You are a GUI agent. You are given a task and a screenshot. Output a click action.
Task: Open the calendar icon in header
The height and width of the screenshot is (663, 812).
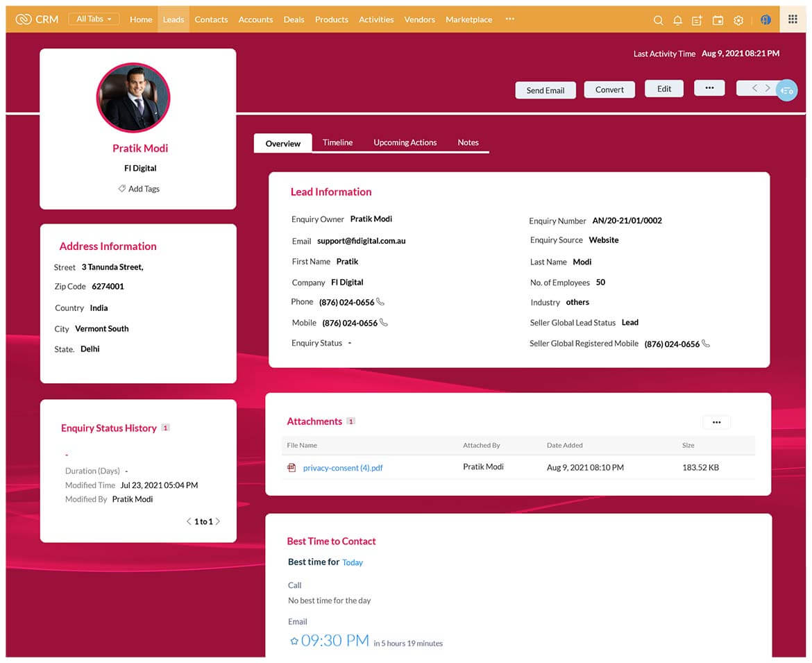718,20
